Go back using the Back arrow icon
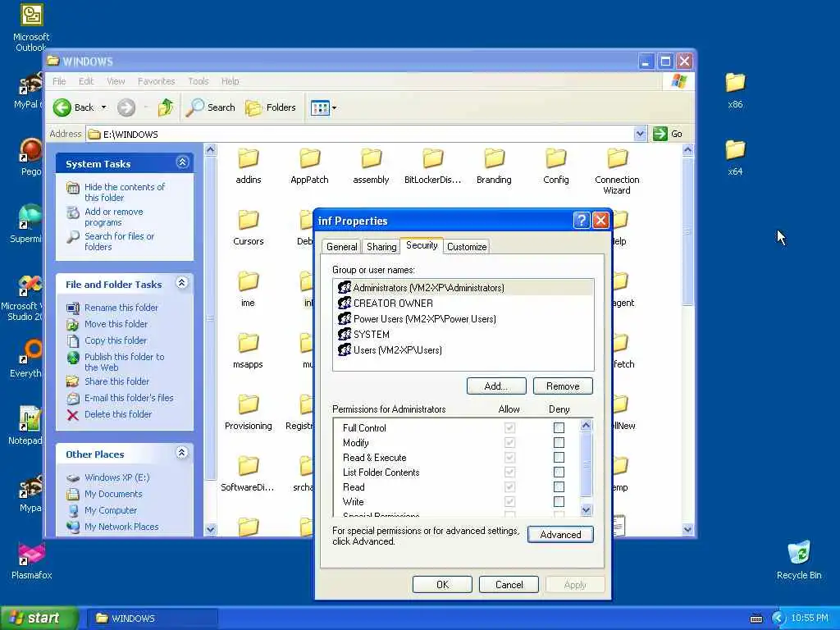Viewport: 840px width, 630px height. [62, 107]
